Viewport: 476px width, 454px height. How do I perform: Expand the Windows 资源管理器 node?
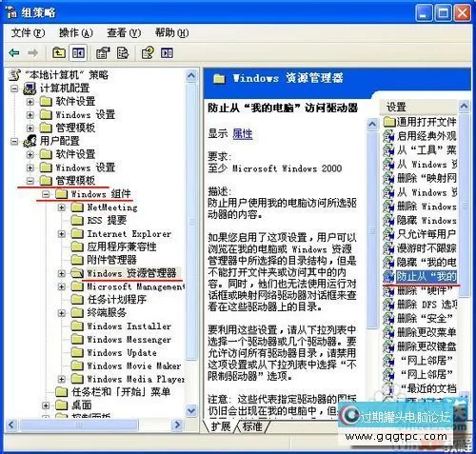[62, 273]
